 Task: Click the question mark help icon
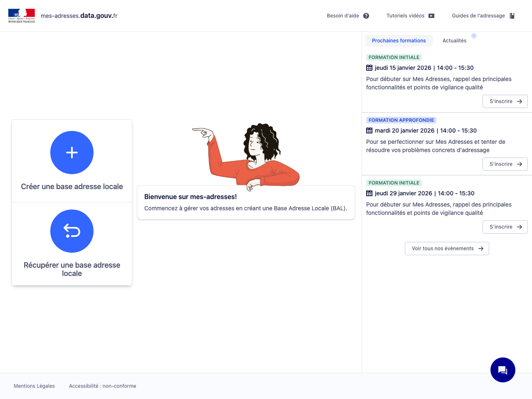click(x=366, y=16)
